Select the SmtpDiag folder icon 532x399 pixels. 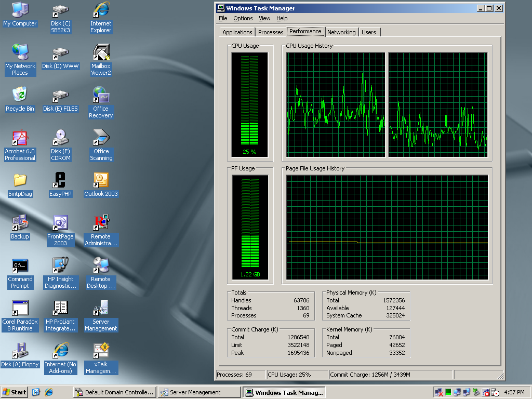(x=20, y=185)
